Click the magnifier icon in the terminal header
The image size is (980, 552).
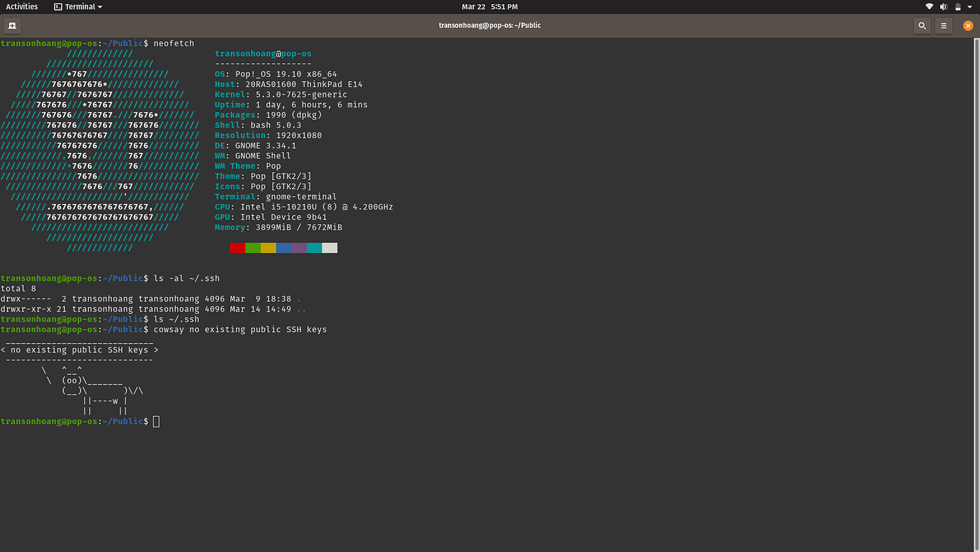pos(922,25)
